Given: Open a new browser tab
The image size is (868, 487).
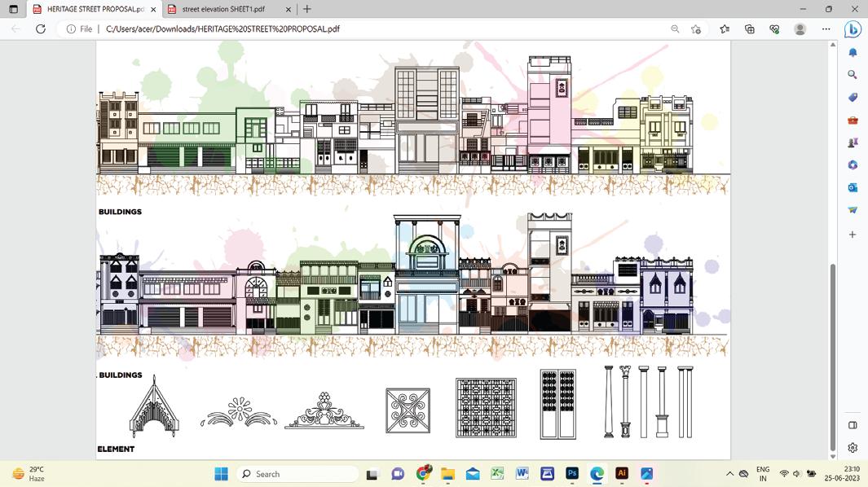Looking at the screenshot, I should click(x=307, y=9).
